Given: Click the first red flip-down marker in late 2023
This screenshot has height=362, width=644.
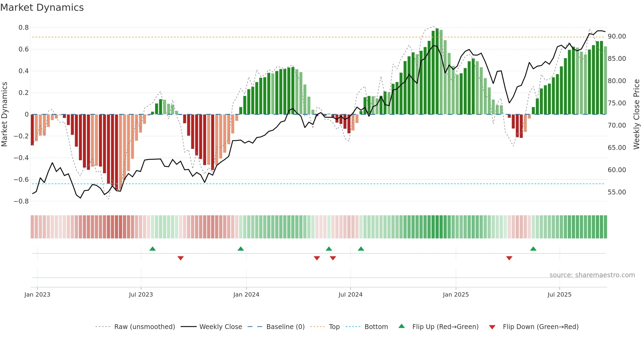Looking at the screenshot, I should tap(181, 258).
